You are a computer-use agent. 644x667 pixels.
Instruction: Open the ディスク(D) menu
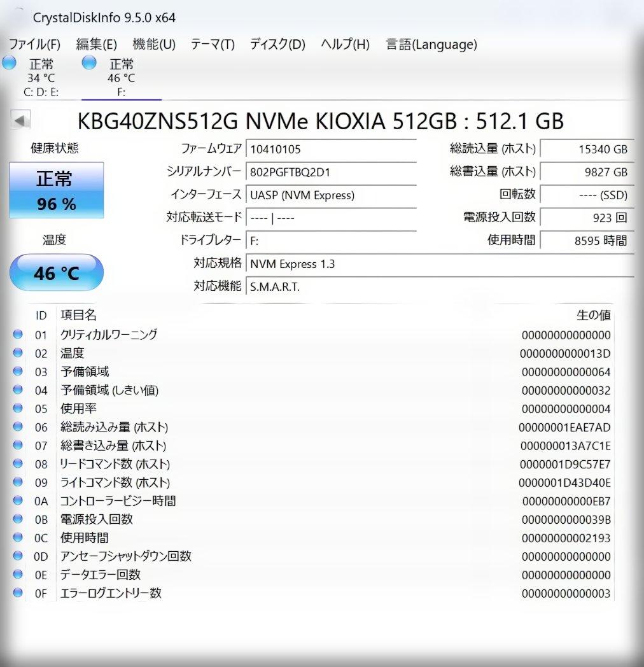click(x=277, y=45)
